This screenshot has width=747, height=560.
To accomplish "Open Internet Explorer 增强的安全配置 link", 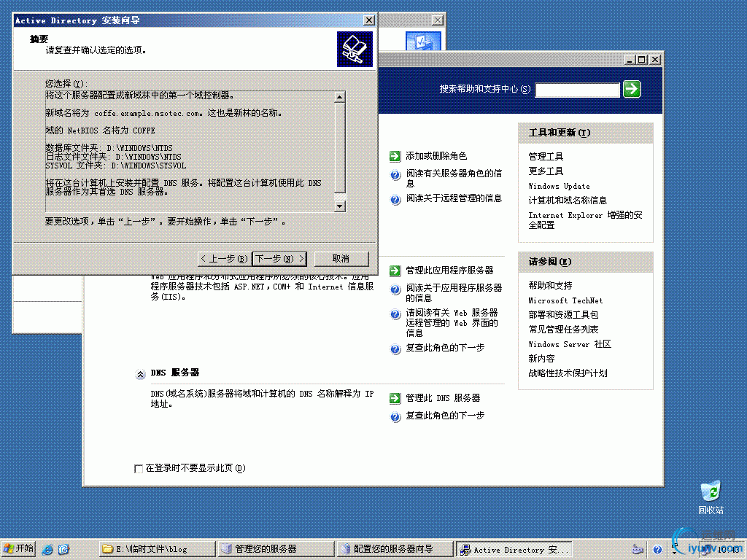I will click(x=585, y=220).
